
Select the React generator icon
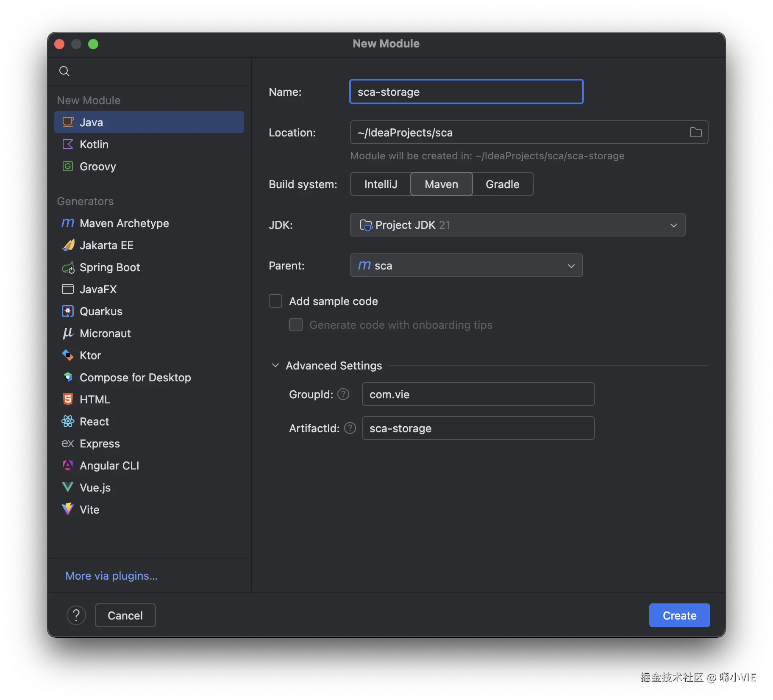click(x=68, y=422)
